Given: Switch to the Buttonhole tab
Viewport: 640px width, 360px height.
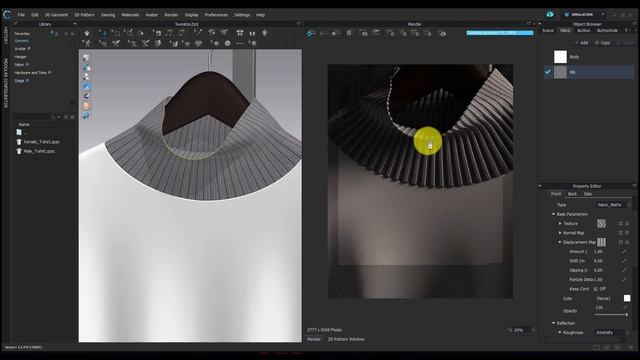Looking at the screenshot, I should click(x=607, y=31).
